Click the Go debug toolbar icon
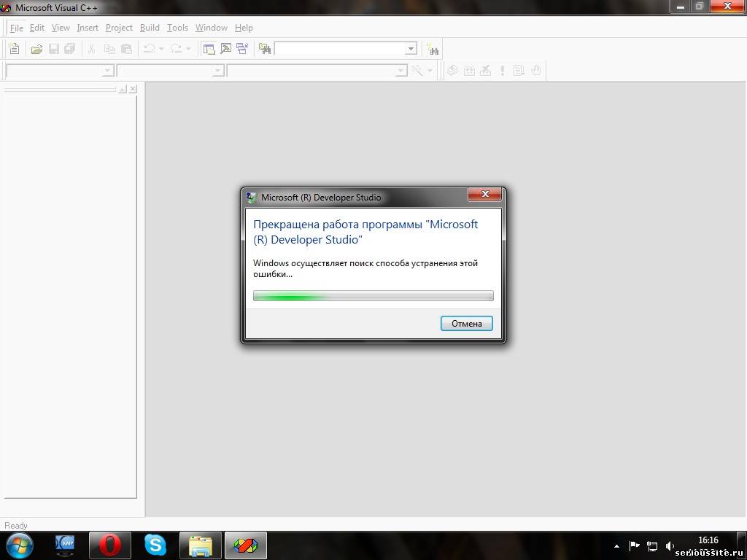 click(519, 71)
